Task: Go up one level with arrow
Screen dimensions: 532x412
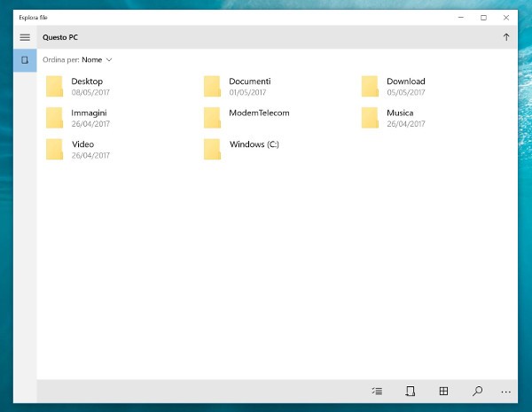Action: 506,37
